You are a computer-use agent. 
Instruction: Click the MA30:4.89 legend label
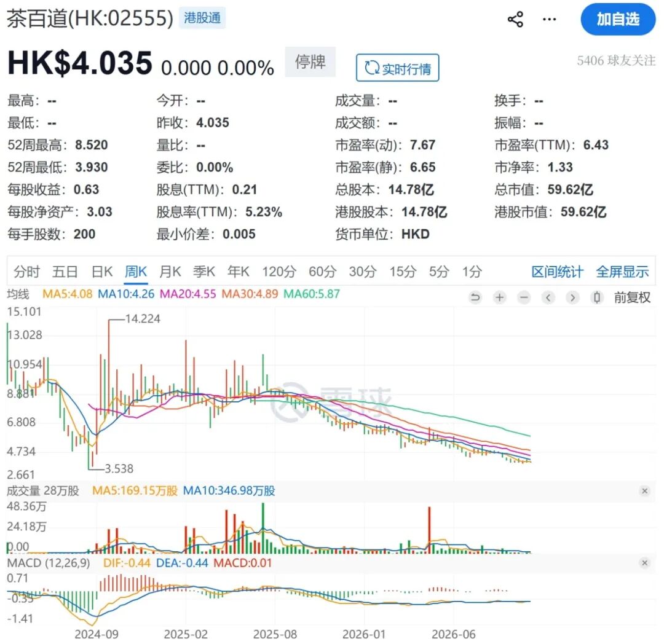[x=250, y=294]
